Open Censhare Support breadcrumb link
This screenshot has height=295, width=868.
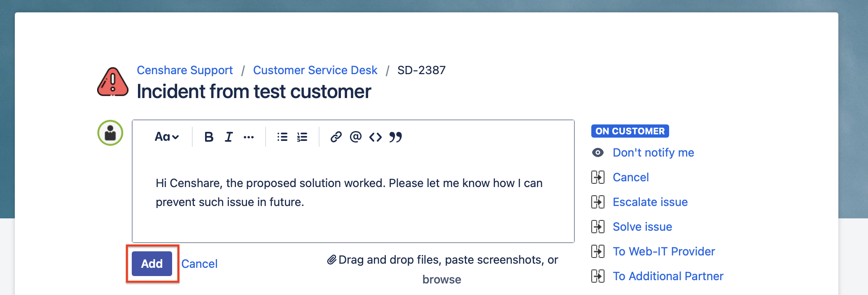tap(185, 70)
